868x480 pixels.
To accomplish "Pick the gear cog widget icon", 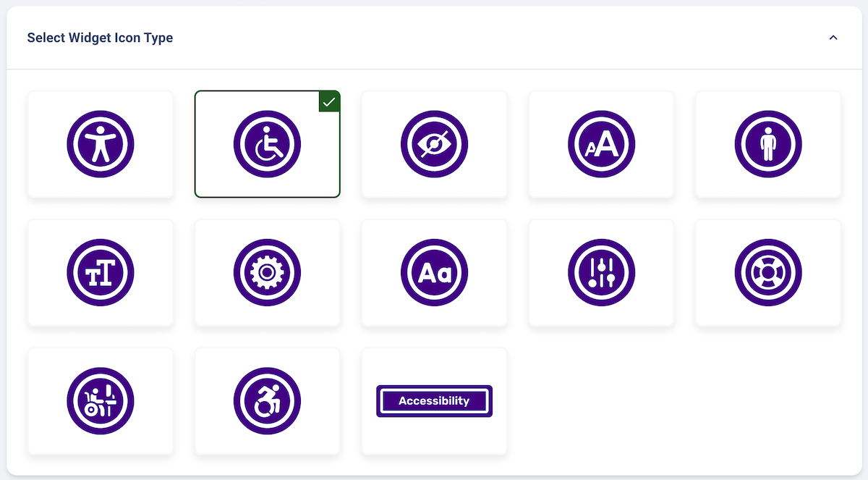I will point(268,273).
